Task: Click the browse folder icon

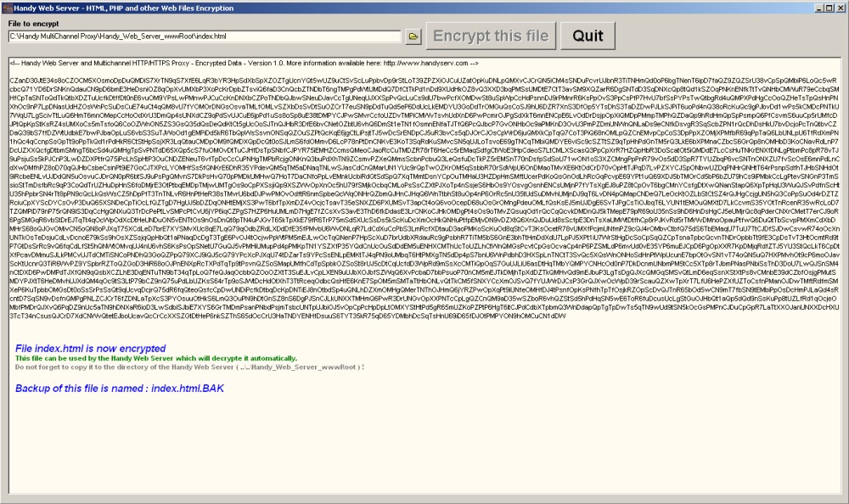Action: coord(413,36)
